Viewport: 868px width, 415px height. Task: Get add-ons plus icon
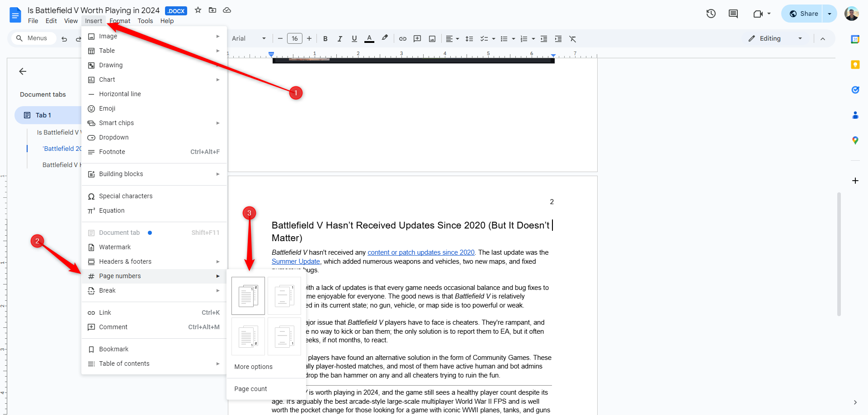coord(855,181)
